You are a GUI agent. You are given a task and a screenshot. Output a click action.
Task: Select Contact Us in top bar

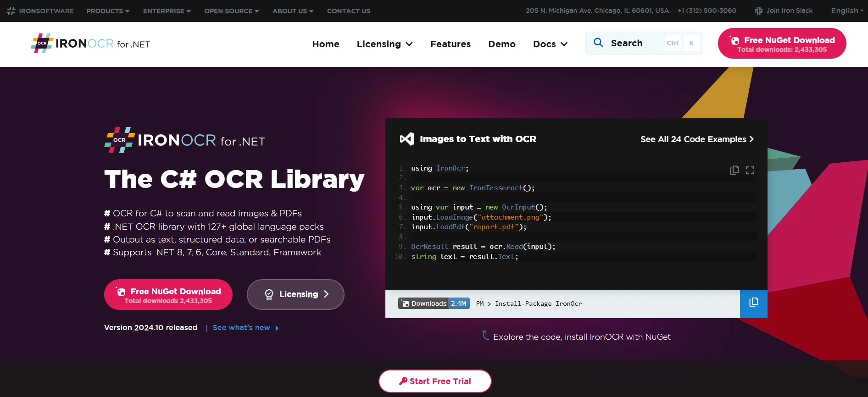pos(348,11)
